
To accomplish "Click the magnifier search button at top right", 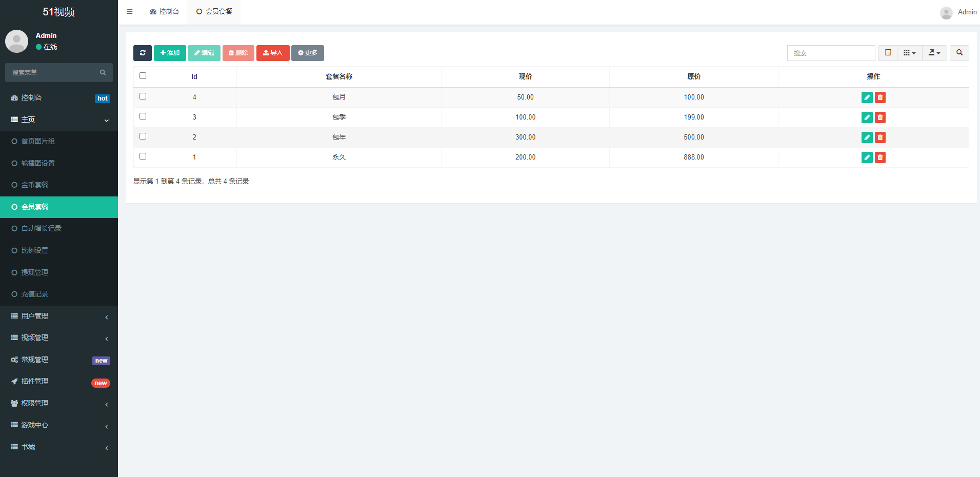I will click(959, 53).
